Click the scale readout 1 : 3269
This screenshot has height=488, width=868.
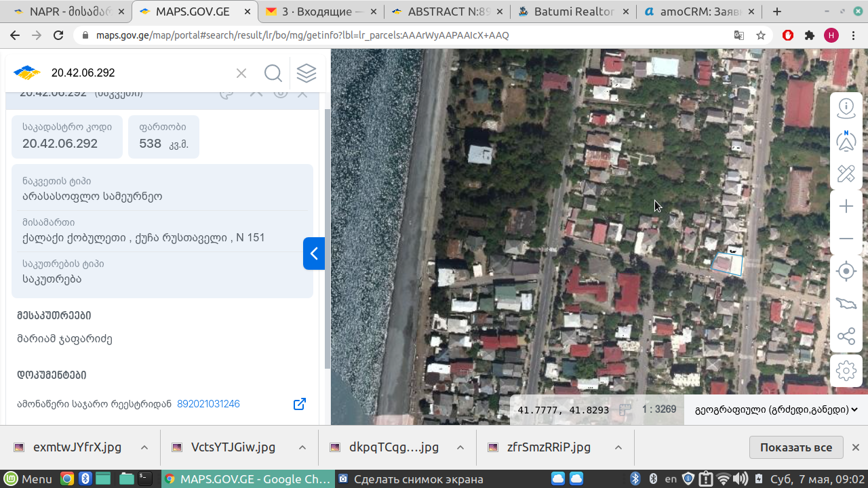(x=659, y=409)
